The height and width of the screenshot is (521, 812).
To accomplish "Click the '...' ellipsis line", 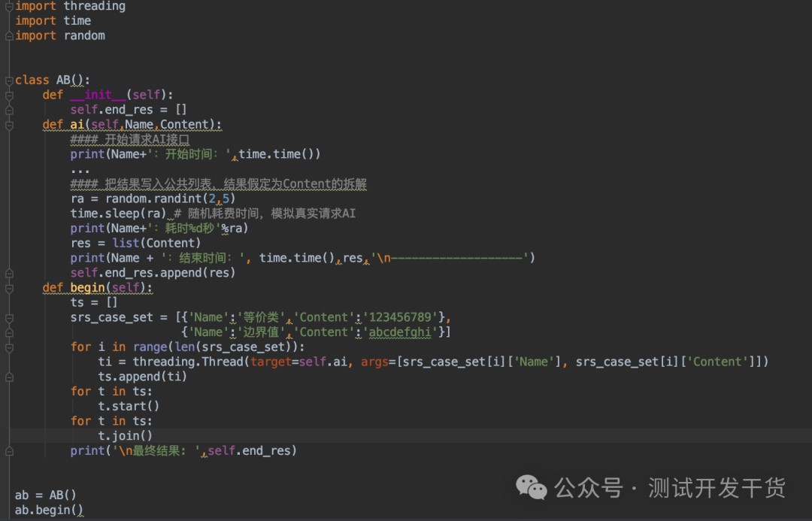I will 80,169.
